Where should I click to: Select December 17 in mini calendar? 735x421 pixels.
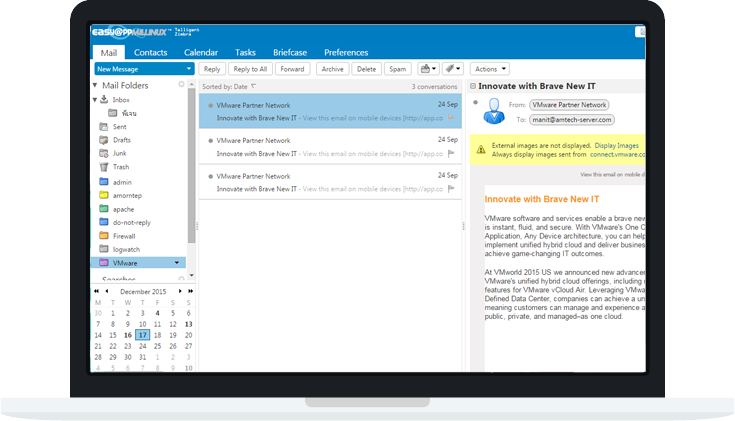[142, 335]
